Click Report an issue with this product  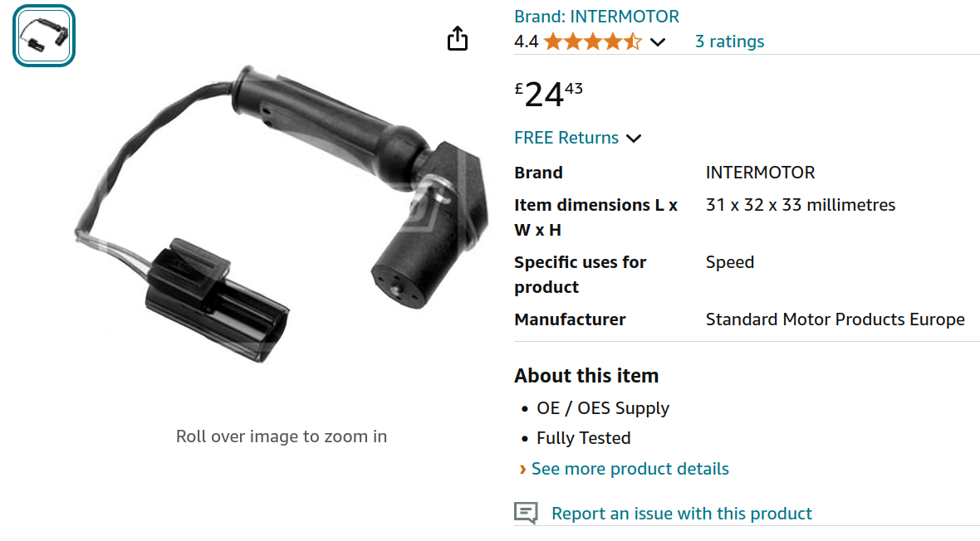(681, 514)
